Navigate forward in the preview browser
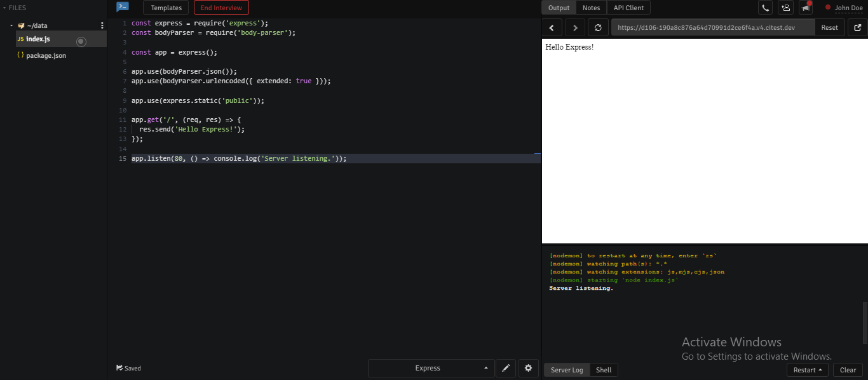Viewport: 868px width, 380px height. (x=575, y=27)
